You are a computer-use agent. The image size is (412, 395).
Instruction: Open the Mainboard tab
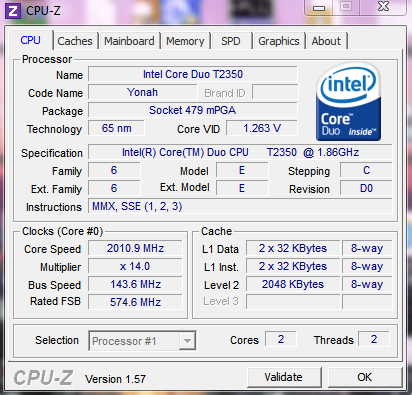coord(129,41)
